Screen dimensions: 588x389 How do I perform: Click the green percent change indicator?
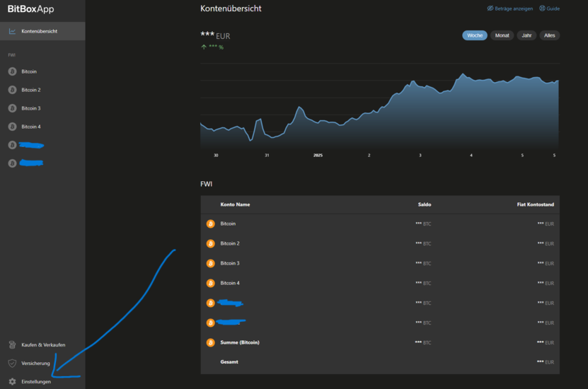pyautogui.click(x=212, y=47)
